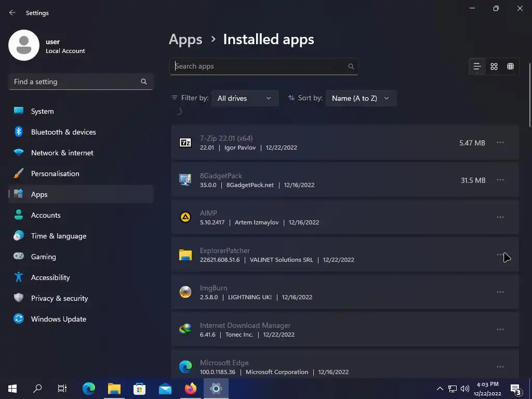This screenshot has width=532, height=399.
Task: Open the Name (A to Z) sort dropdown
Action: pos(361,98)
